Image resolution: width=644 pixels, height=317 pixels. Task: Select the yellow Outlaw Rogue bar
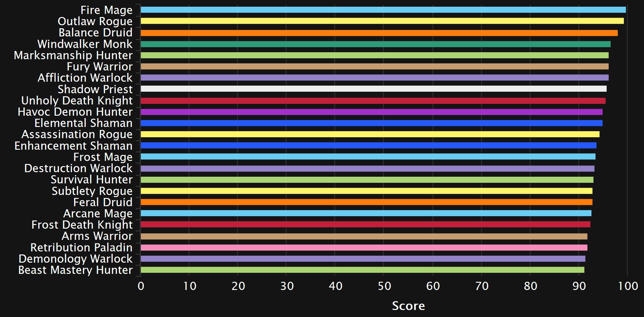tap(382, 21)
